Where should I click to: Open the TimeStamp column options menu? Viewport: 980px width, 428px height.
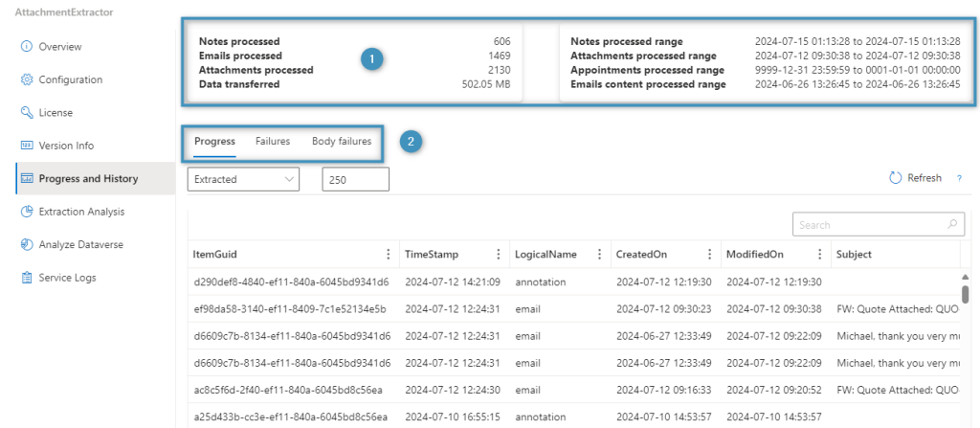pyautogui.click(x=498, y=255)
